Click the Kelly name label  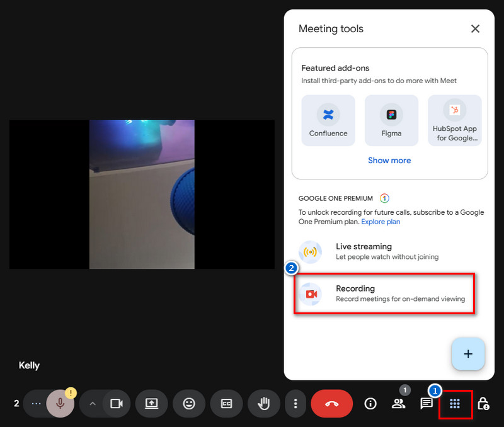[29, 365]
